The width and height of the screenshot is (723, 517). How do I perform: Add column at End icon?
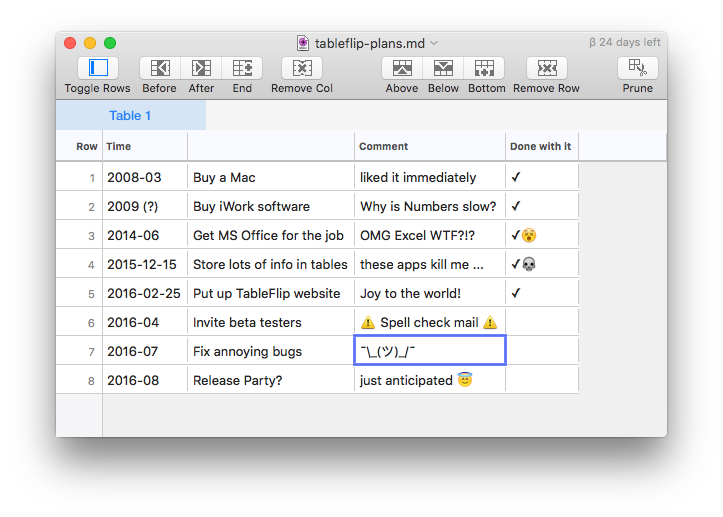pyautogui.click(x=242, y=68)
